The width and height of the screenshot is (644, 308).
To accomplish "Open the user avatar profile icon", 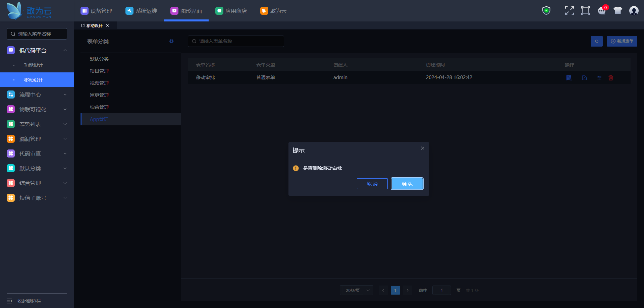I will 634,11.
